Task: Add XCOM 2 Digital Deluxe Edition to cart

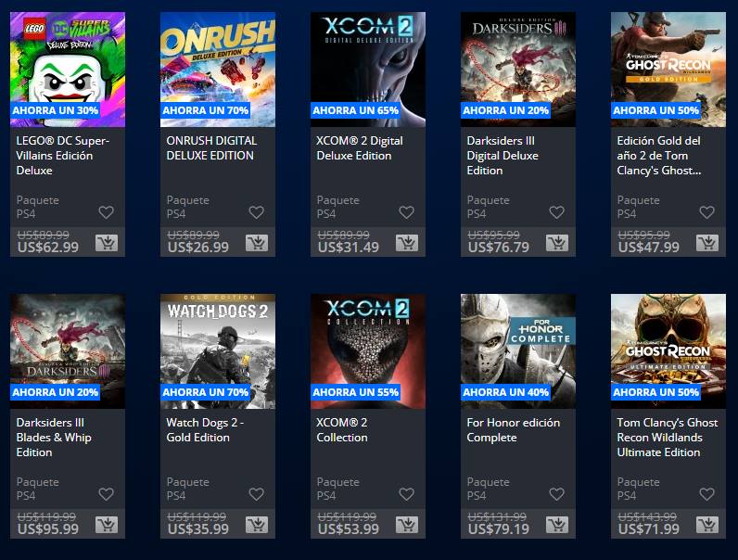Action: [407, 243]
